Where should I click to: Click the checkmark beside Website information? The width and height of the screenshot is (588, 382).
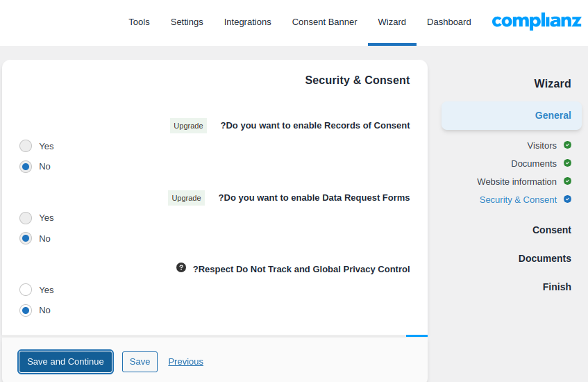[567, 181]
